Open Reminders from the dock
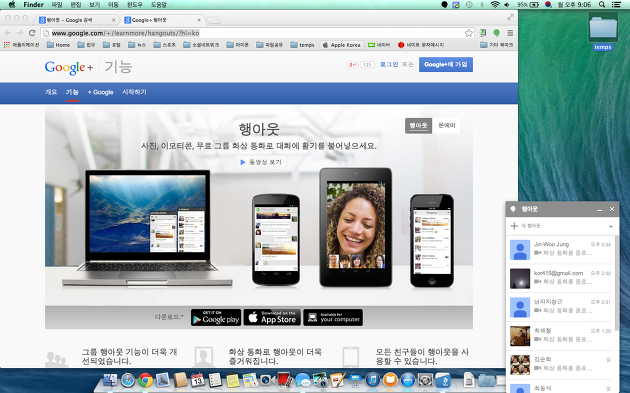630x393 pixels. [x=215, y=380]
